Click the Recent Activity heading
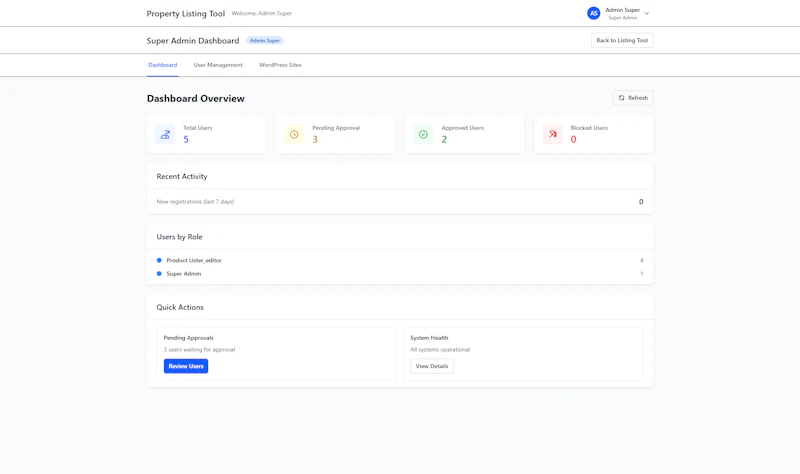 182,177
